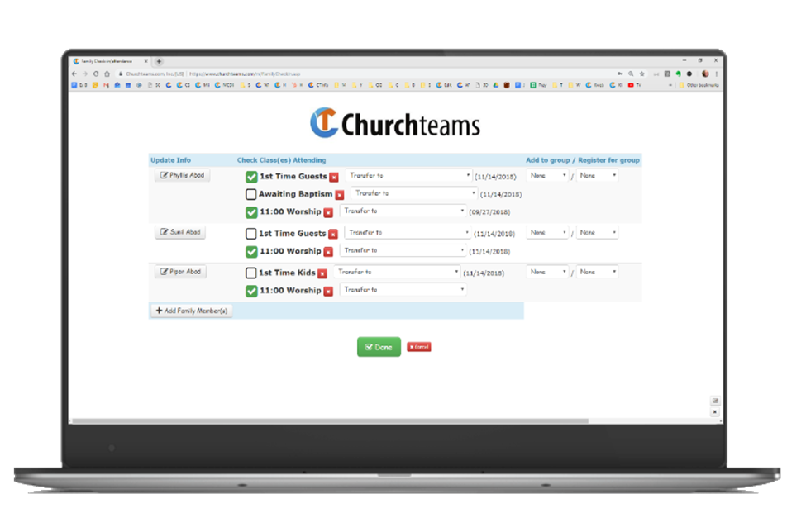The width and height of the screenshot is (806, 532).
Task: Select the Family Check-in/attendance tab
Action: click(109, 62)
